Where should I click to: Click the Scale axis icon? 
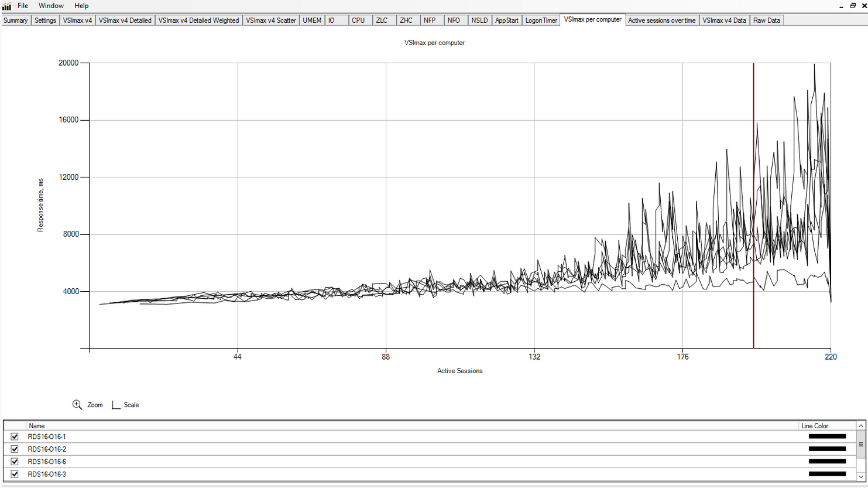(116, 405)
